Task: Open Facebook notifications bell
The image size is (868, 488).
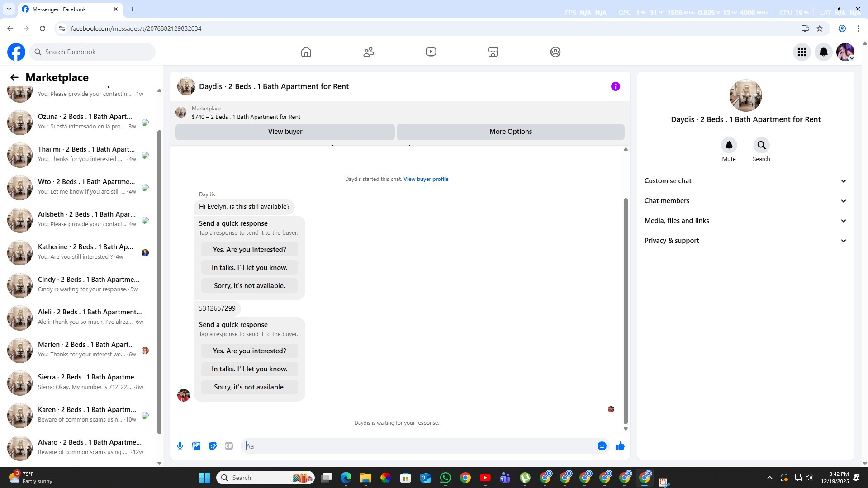Action: 824,52
